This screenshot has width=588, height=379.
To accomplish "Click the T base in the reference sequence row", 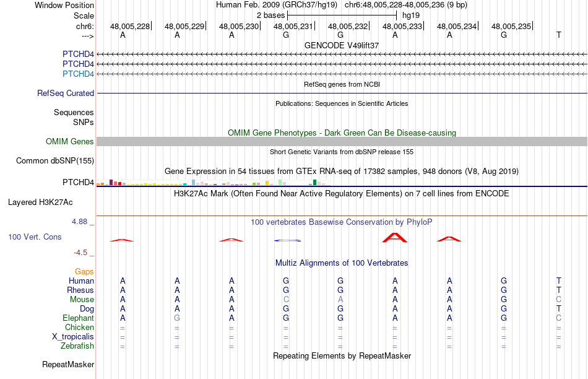I will pos(559,35).
